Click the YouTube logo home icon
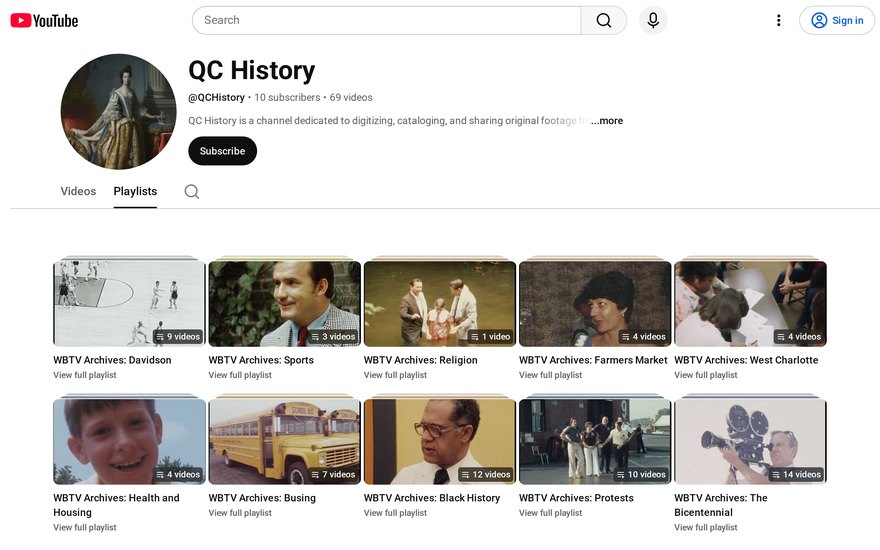The height and width of the screenshot is (550, 880). [44, 21]
